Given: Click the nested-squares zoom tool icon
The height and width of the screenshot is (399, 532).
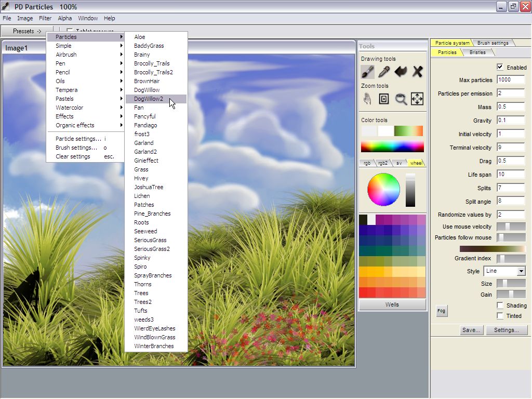Looking at the screenshot, I should 384,99.
